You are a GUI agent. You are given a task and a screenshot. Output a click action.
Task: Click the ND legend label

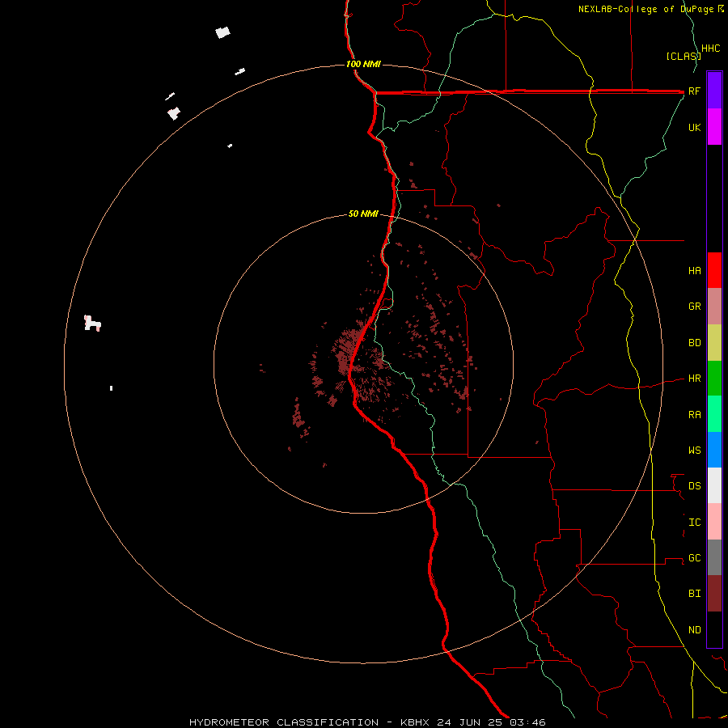694,630
